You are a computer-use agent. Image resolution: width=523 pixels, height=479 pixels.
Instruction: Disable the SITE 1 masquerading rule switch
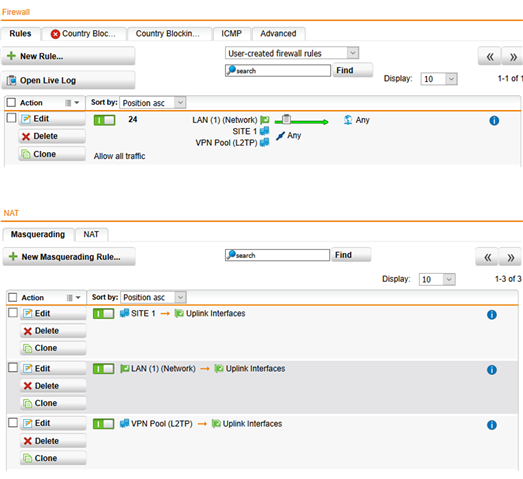[x=103, y=314]
